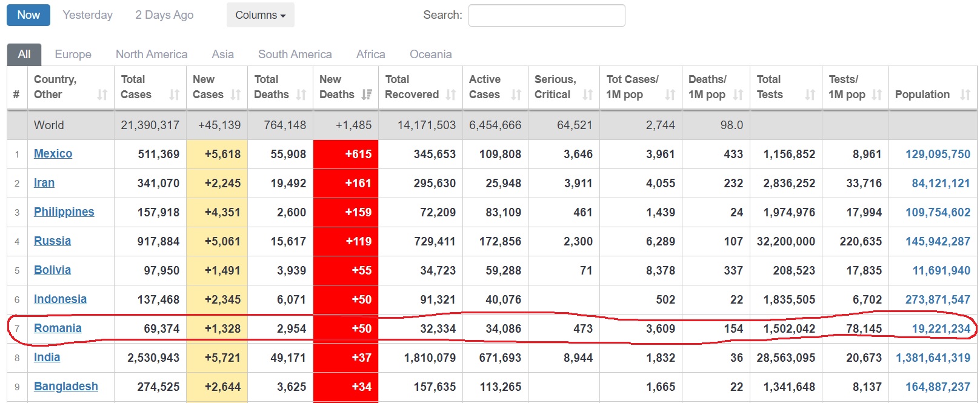Switch to the Europe tab

[73, 54]
